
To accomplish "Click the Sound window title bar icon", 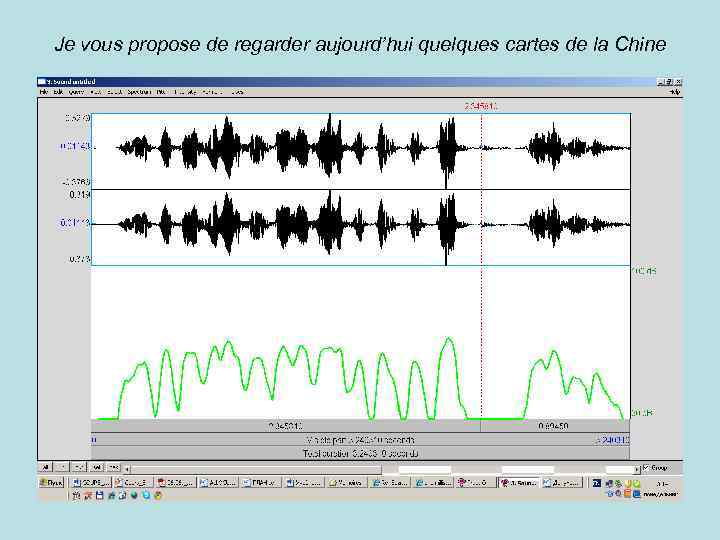I will [x=42, y=82].
